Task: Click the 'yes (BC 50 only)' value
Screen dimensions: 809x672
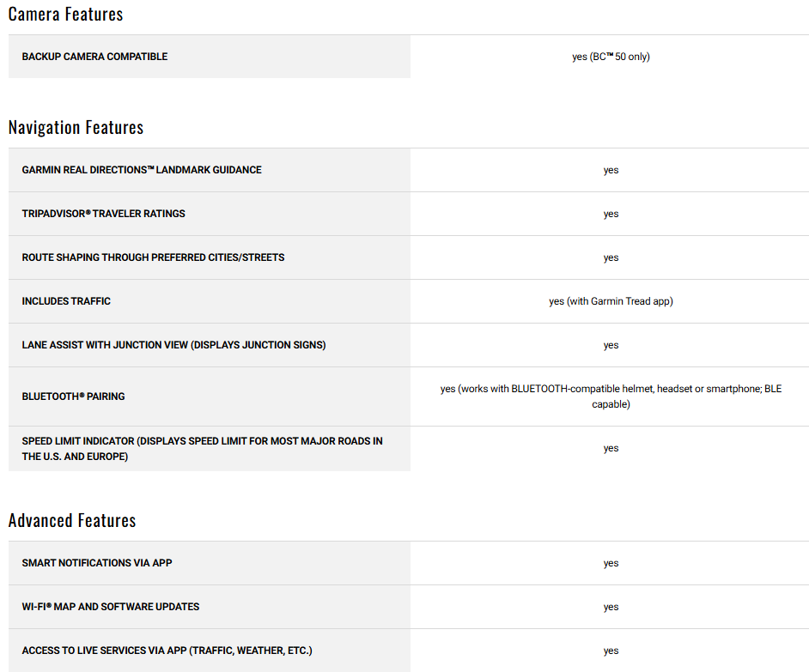Action: click(611, 57)
